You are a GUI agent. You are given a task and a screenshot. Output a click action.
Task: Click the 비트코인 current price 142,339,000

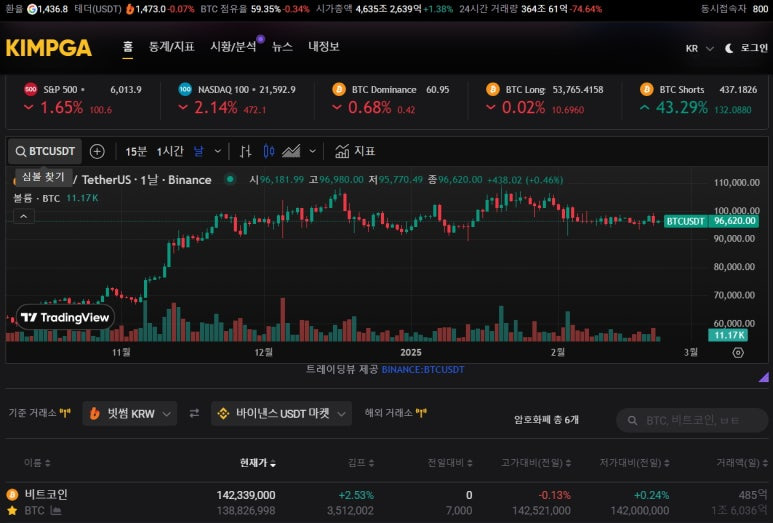[246, 495]
